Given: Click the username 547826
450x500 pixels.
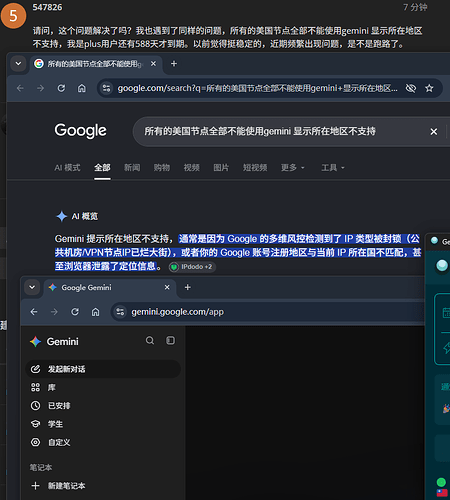Looking at the screenshot, I should [47, 7].
